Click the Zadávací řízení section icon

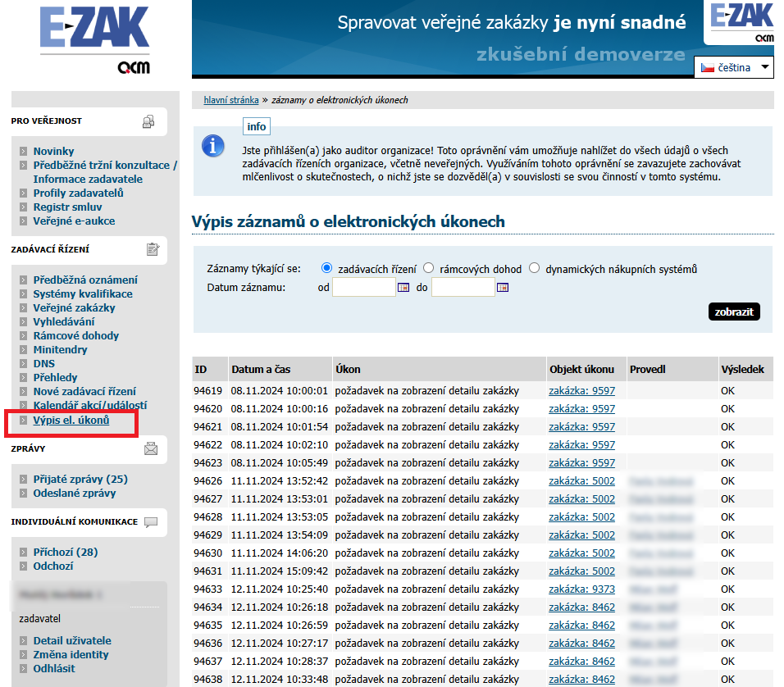pyautogui.click(x=152, y=249)
